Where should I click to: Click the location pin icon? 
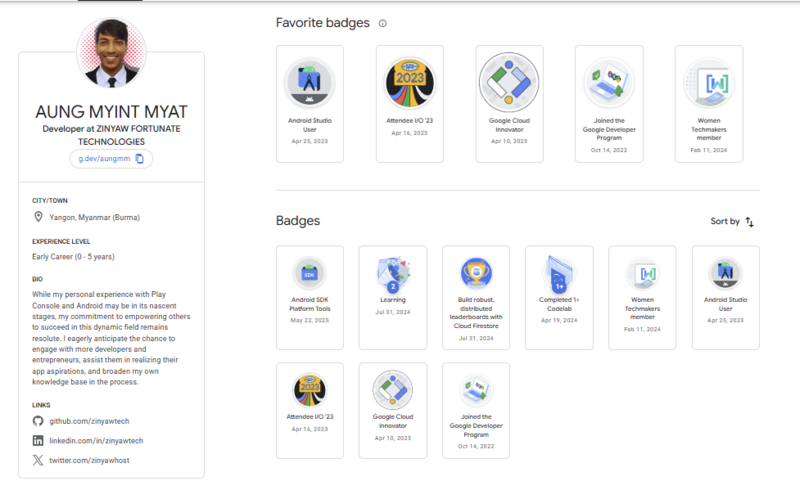coord(38,217)
